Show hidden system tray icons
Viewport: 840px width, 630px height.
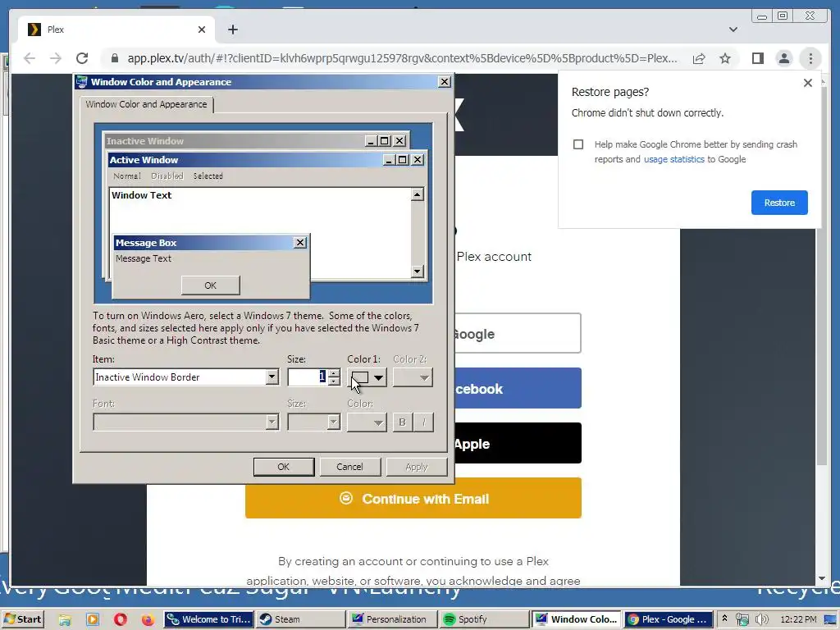[725, 619]
